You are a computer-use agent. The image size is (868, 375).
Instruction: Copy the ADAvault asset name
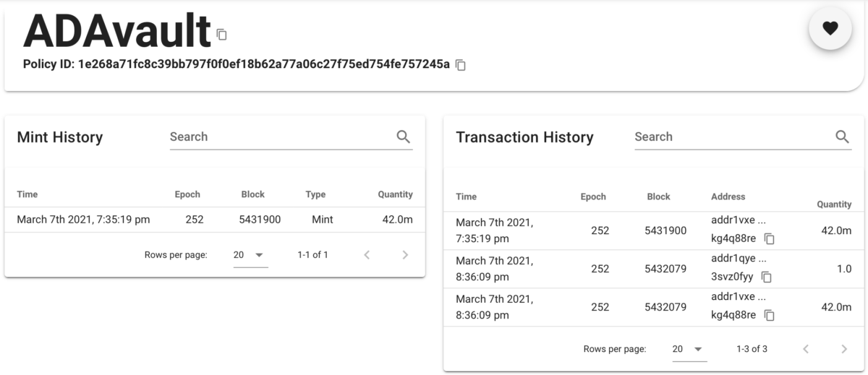click(222, 34)
